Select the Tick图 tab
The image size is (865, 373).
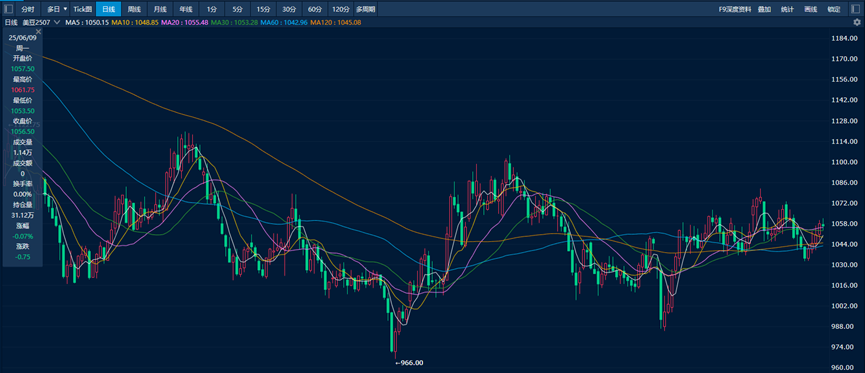click(83, 9)
